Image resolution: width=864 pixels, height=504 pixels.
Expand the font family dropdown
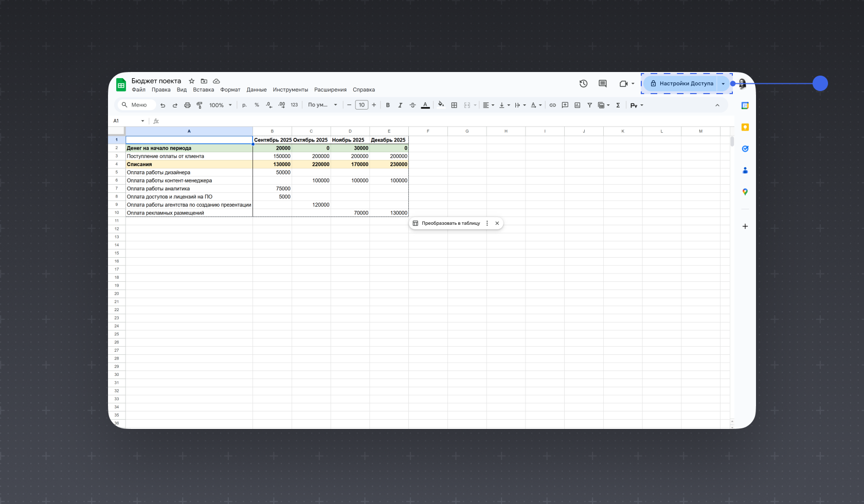(x=322, y=105)
